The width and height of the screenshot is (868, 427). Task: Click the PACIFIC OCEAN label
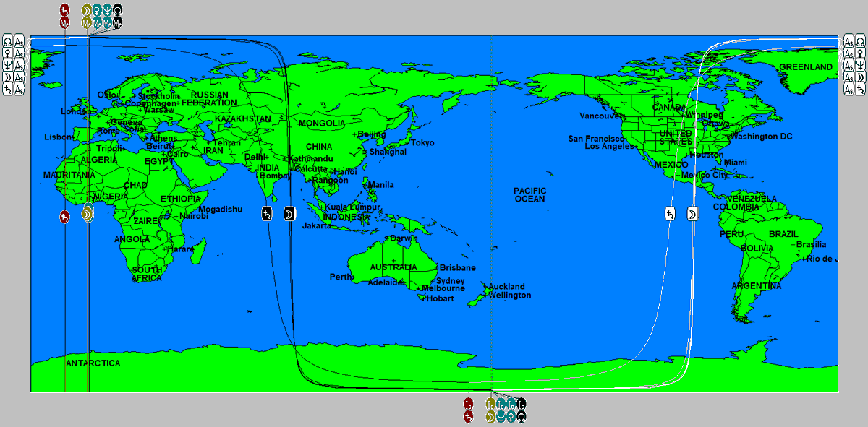(529, 194)
